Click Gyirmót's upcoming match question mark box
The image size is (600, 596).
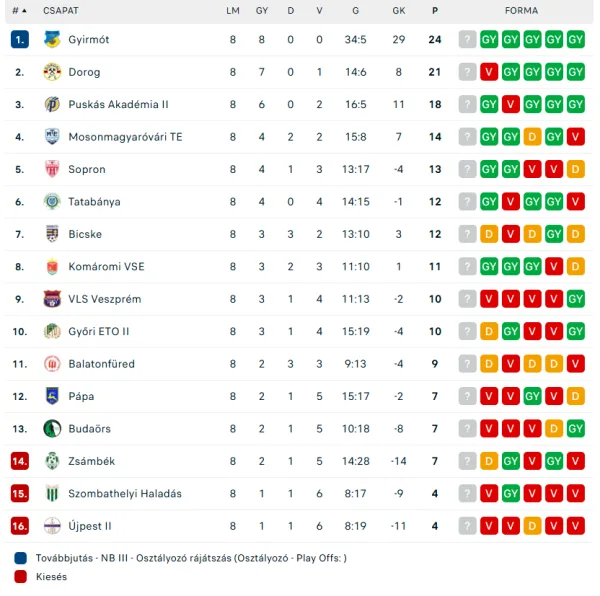[x=467, y=39]
